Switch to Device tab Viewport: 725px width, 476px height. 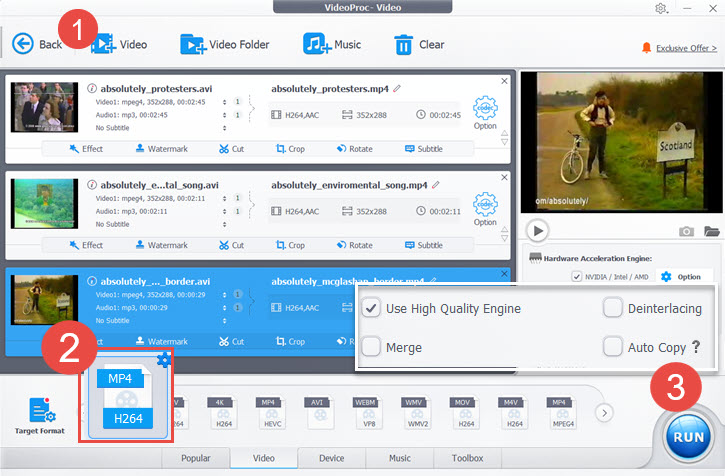[x=332, y=458]
